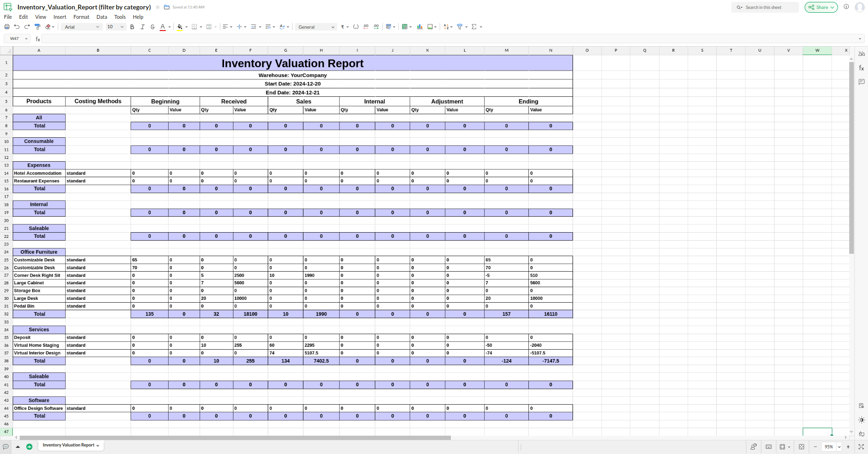Click the clear formatting eraser icon

coord(48,27)
